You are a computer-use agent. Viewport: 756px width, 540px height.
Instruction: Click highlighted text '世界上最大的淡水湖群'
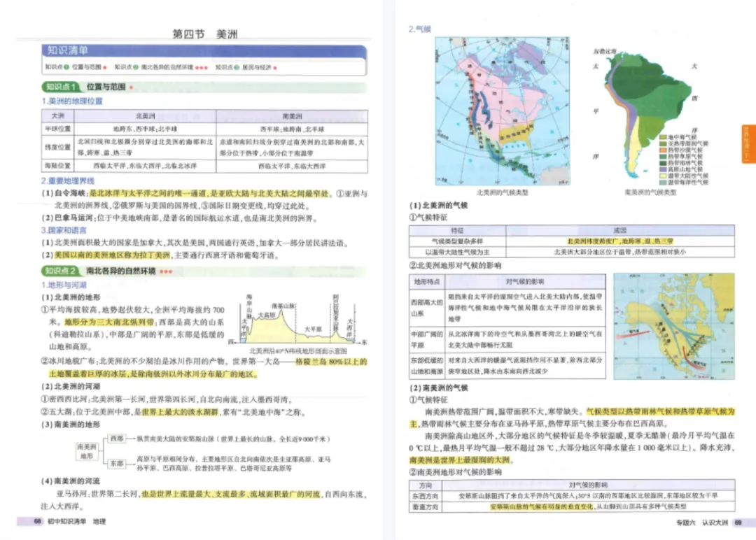(179, 413)
